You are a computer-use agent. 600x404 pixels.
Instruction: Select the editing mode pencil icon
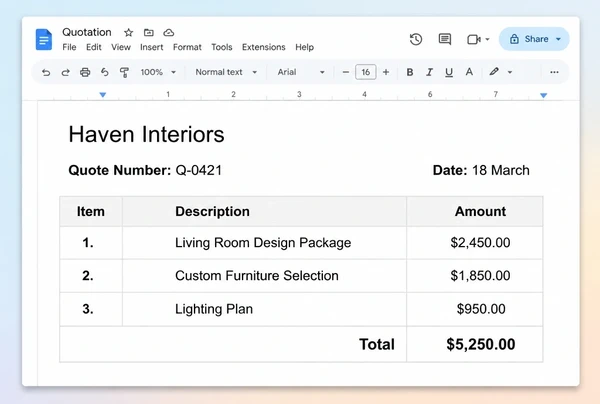pyautogui.click(x=494, y=72)
